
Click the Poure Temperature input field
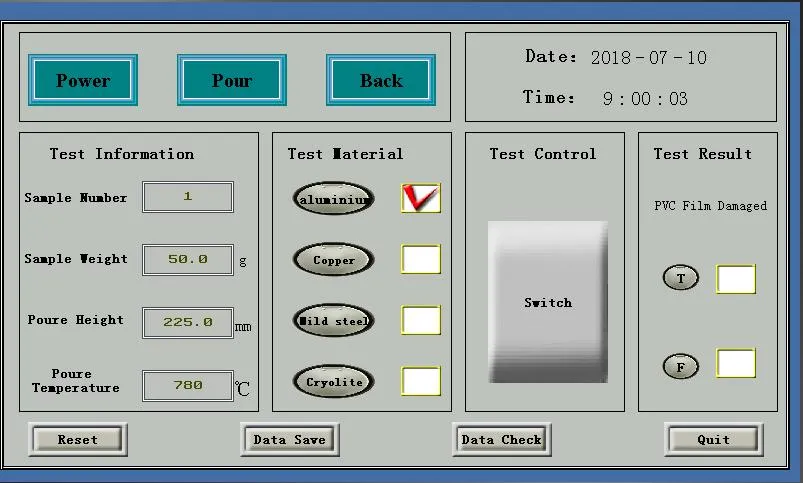pos(188,385)
